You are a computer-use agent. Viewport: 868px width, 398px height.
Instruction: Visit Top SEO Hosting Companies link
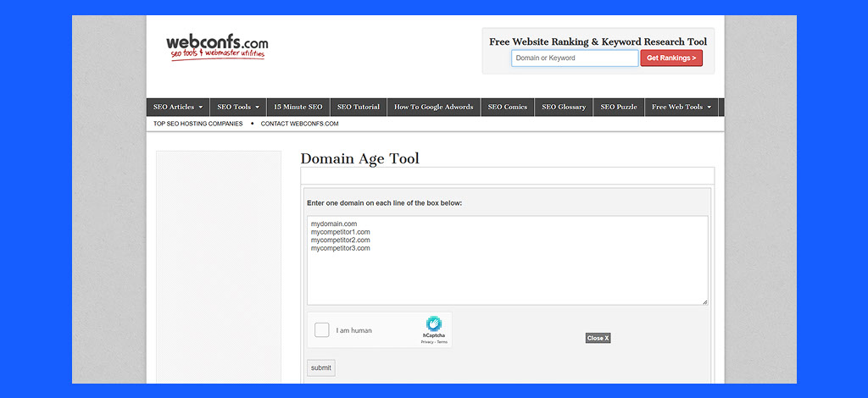click(198, 124)
